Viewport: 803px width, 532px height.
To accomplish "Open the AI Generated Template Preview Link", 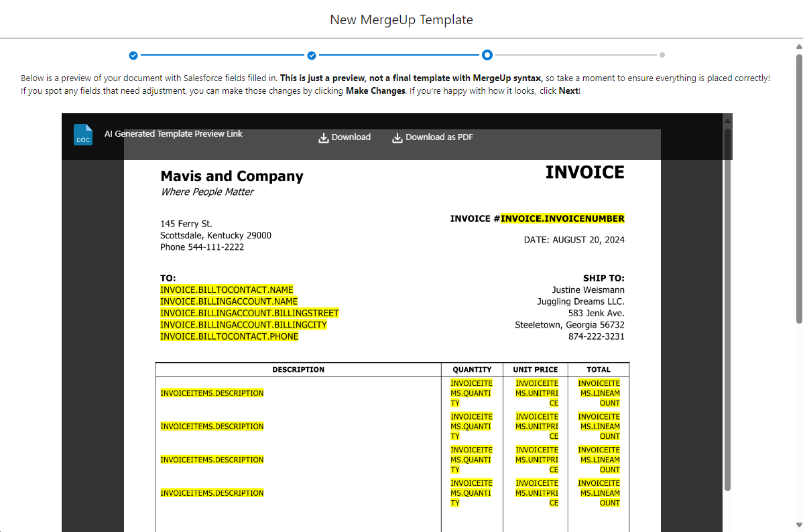I will (x=173, y=133).
